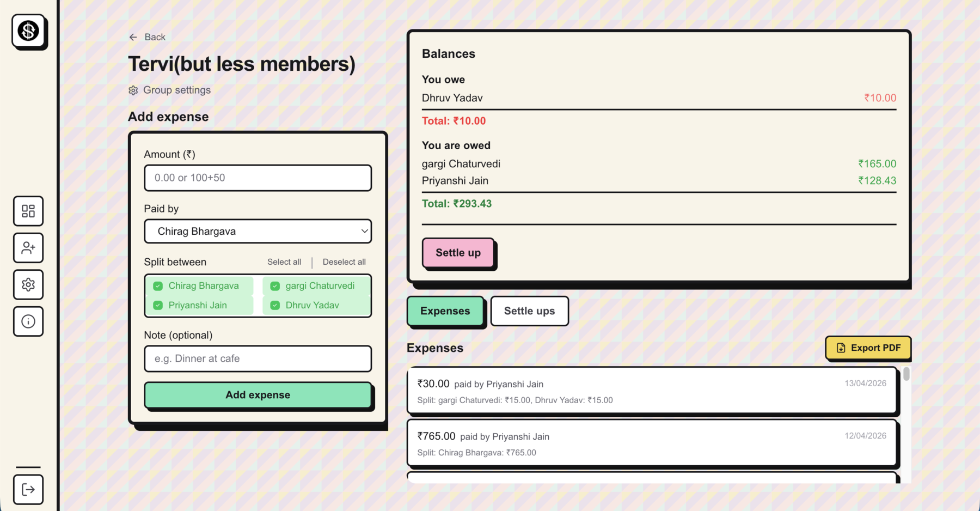Uncheck gargi Chaturvedi in split list

point(275,286)
